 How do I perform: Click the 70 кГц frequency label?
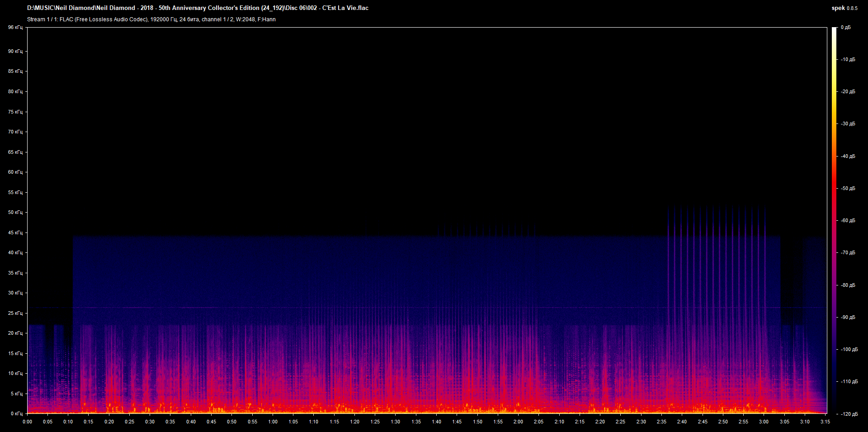pyautogui.click(x=15, y=132)
